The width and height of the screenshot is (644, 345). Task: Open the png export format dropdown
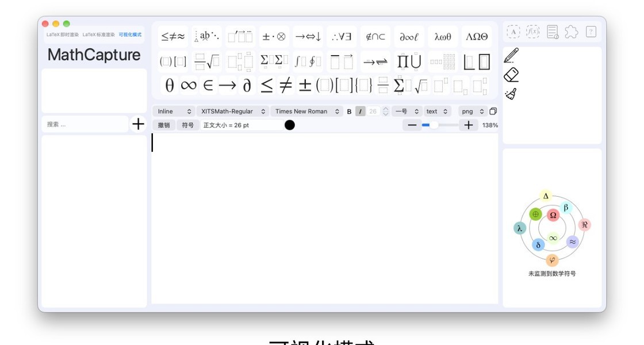(472, 112)
